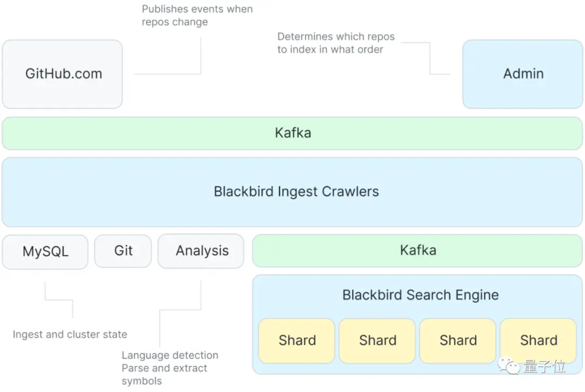Click the first Shard box
585x392 pixels.
click(x=297, y=341)
